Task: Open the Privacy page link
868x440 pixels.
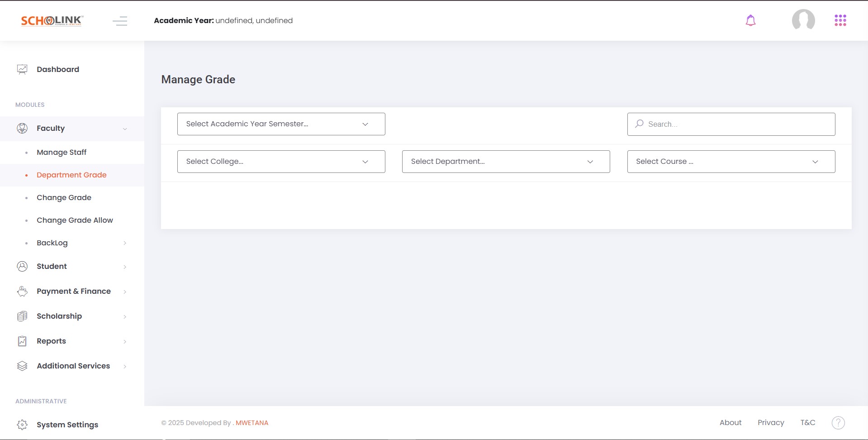Action: click(771, 422)
